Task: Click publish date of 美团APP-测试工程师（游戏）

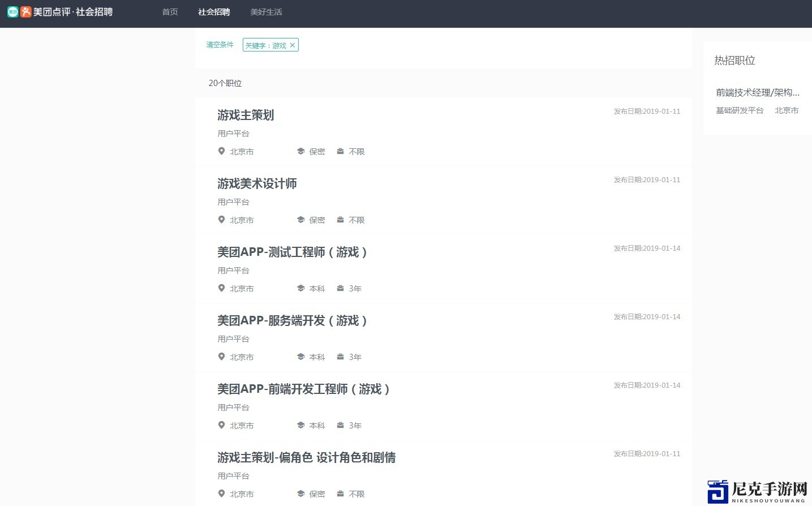Action: point(647,248)
